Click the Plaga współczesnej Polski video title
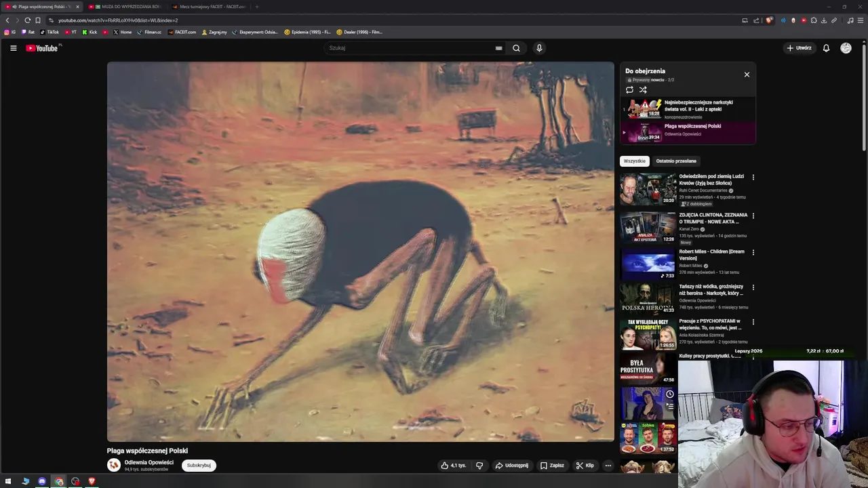Screen dimensions: 868x488 coord(147,451)
